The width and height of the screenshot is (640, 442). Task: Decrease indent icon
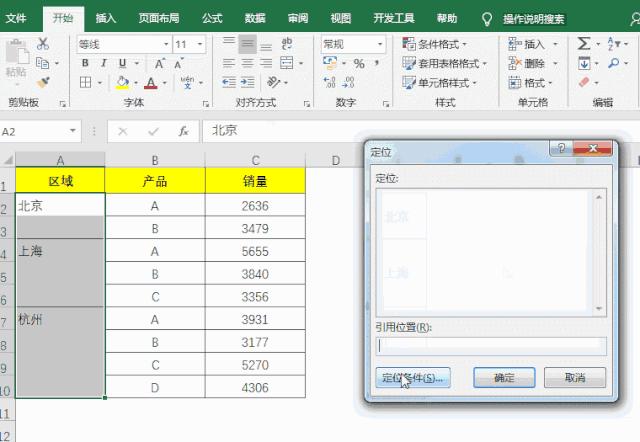229,83
